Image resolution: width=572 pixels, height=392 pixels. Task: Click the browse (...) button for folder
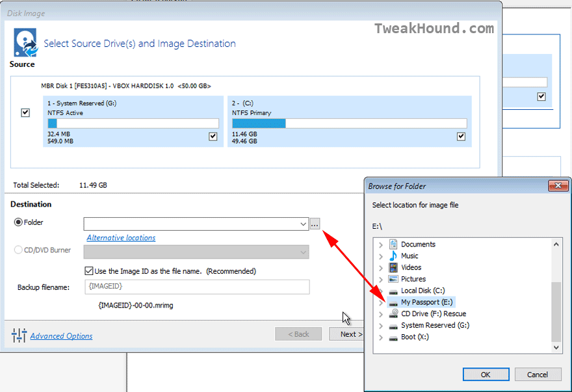pyautogui.click(x=315, y=224)
